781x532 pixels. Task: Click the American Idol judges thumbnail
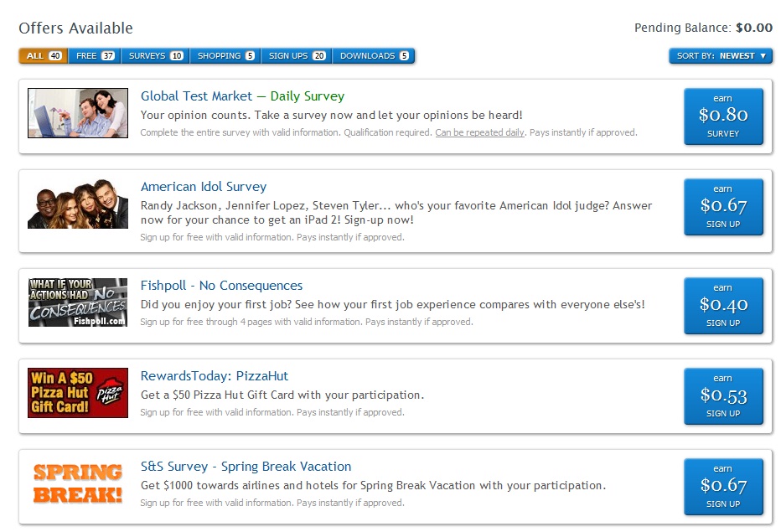click(78, 204)
